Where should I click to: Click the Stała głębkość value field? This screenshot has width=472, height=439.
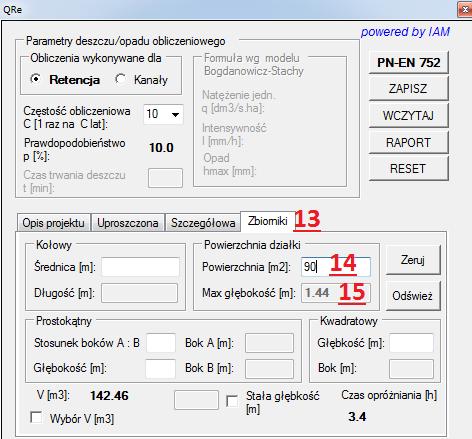click(x=196, y=400)
